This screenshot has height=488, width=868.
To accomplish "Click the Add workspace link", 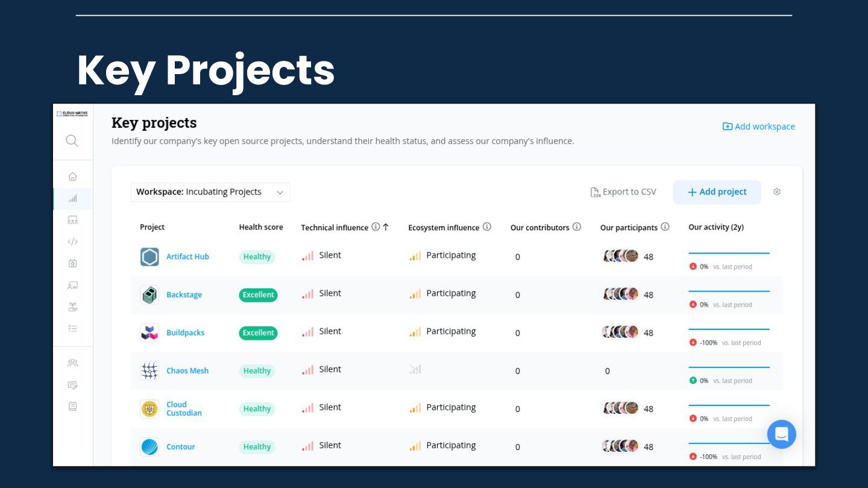I will click(x=759, y=127).
